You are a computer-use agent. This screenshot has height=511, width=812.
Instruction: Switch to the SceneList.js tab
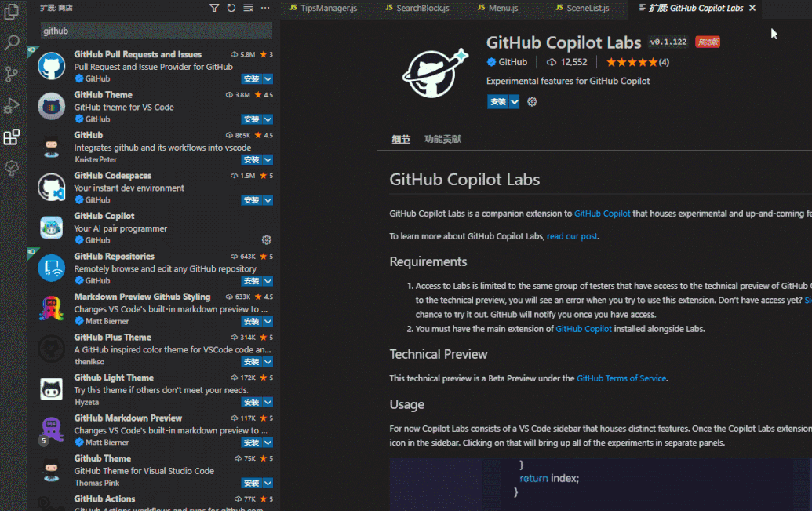point(587,9)
